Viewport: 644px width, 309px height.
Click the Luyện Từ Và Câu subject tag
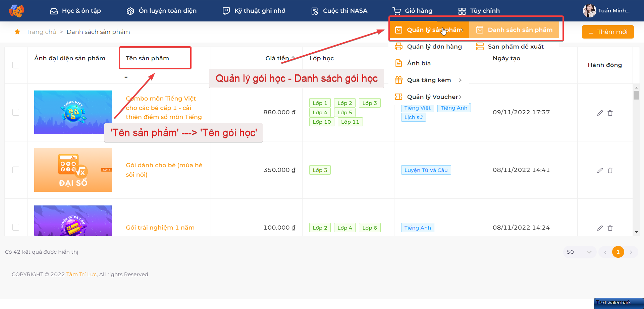click(x=426, y=170)
